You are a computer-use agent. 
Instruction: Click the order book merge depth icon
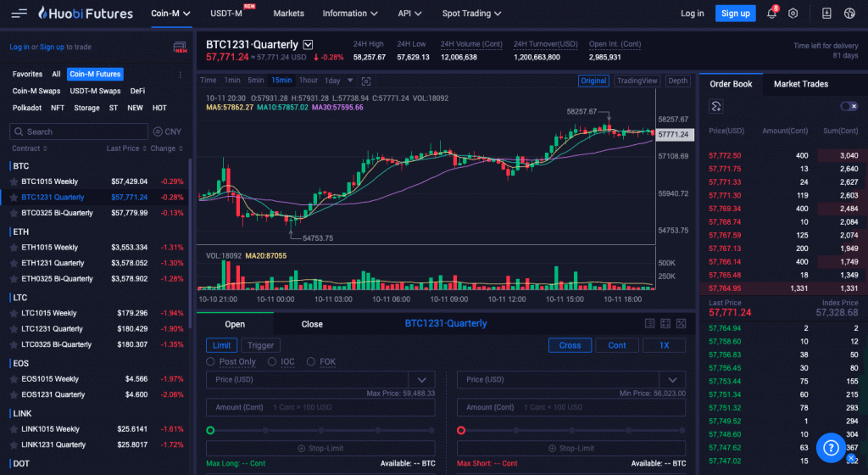[x=715, y=106]
